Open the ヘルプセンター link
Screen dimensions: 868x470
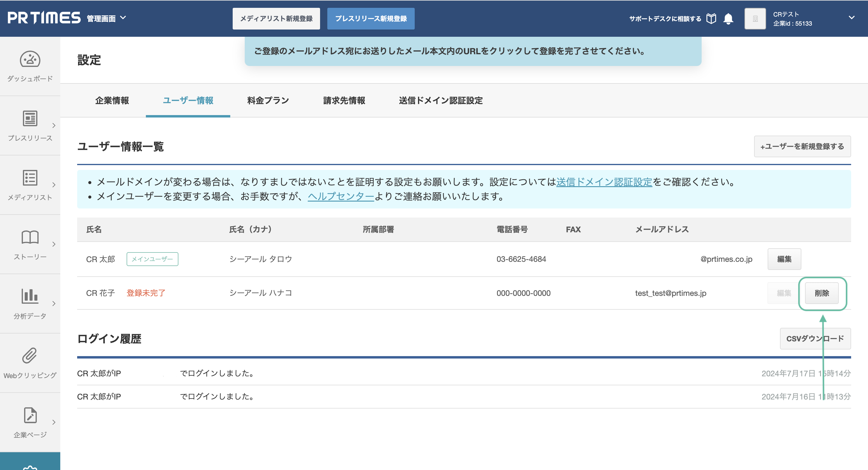[x=341, y=196]
